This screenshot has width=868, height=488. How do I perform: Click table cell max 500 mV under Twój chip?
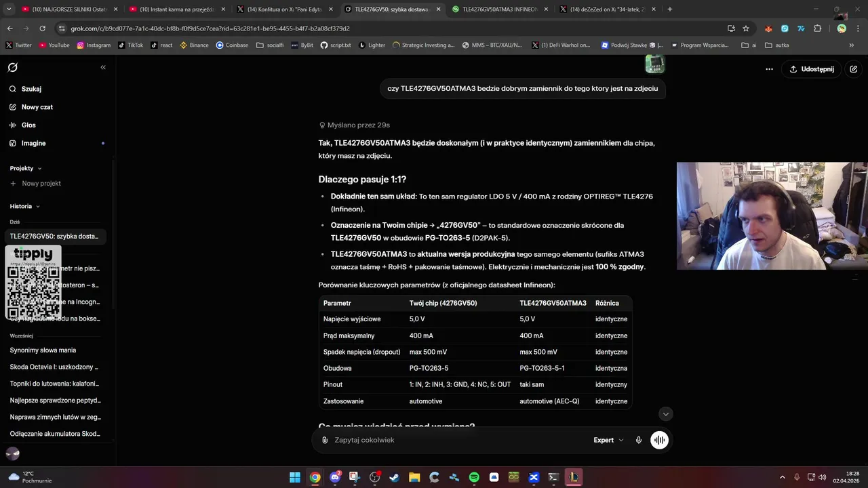coord(428,352)
